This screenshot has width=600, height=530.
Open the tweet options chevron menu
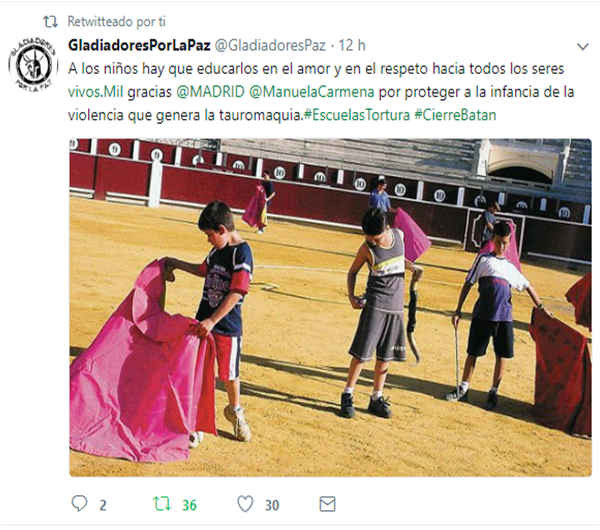click(582, 47)
